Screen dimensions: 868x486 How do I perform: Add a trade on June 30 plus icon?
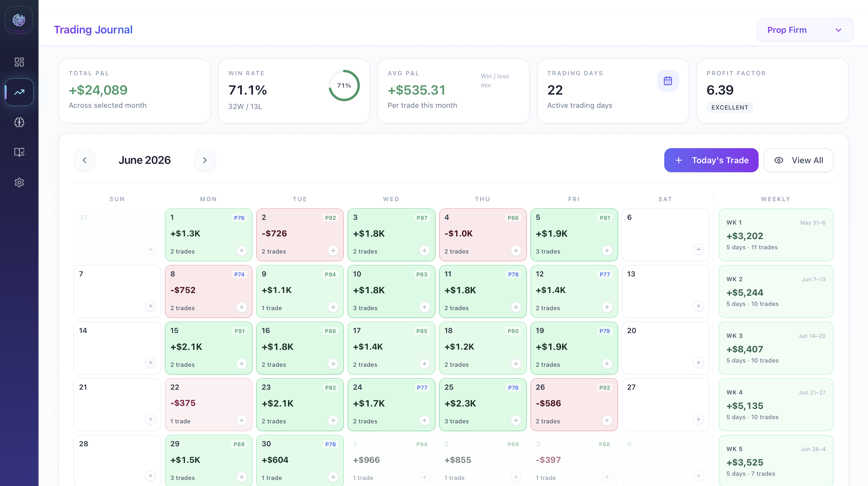(x=333, y=477)
